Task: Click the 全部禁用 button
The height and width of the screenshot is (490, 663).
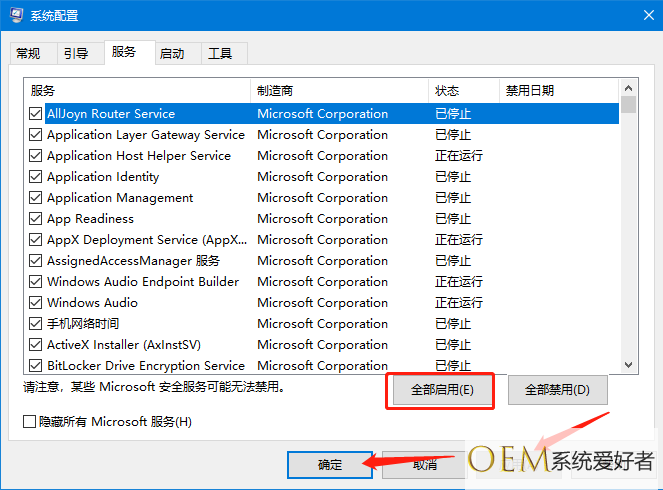Action: [x=557, y=390]
